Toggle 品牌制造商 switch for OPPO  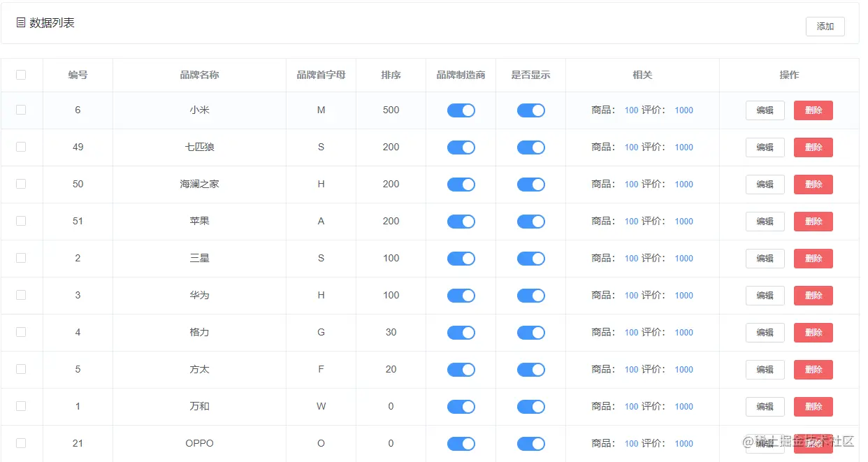[x=461, y=444]
